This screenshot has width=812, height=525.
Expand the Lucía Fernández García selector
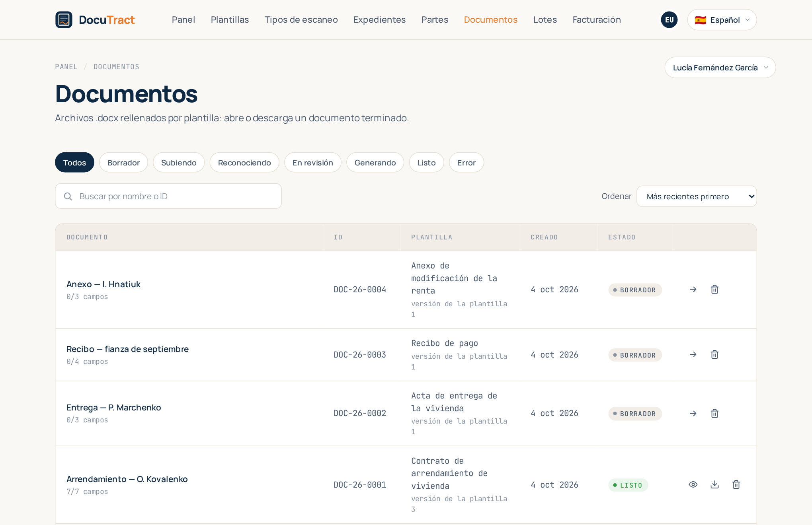[x=720, y=68]
